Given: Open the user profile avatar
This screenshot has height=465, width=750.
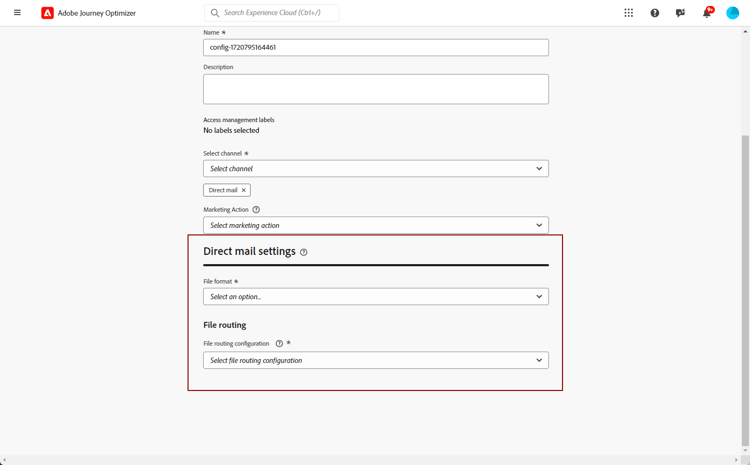Looking at the screenshot, I should (x=732, y=13).
